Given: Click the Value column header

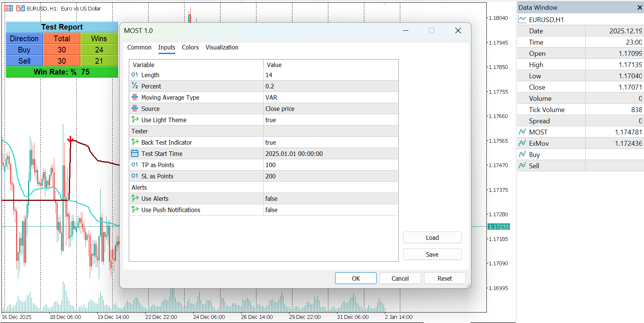Looking at the screenshot, I should click(x=331, y=65).
